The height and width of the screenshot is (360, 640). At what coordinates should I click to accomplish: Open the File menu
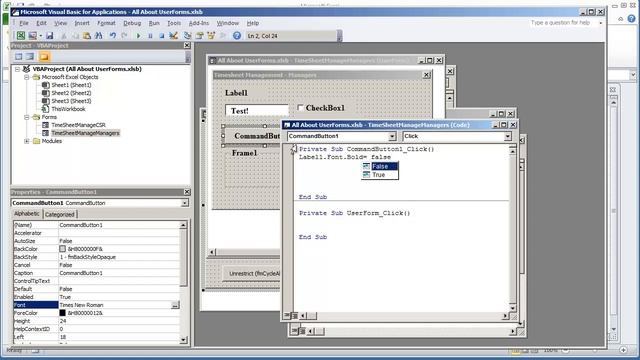pyautogui.click(x=24, y=23)
